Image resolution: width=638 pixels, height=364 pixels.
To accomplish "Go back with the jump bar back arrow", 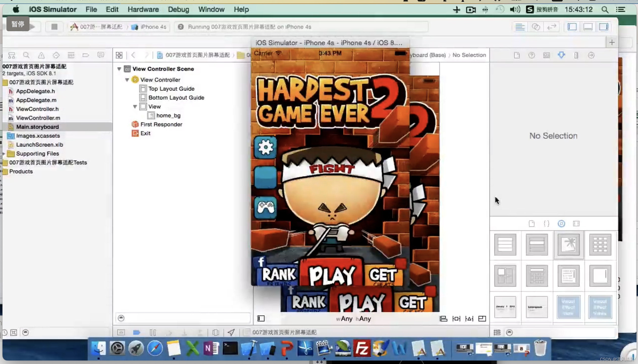I will (x=133, y=55).
